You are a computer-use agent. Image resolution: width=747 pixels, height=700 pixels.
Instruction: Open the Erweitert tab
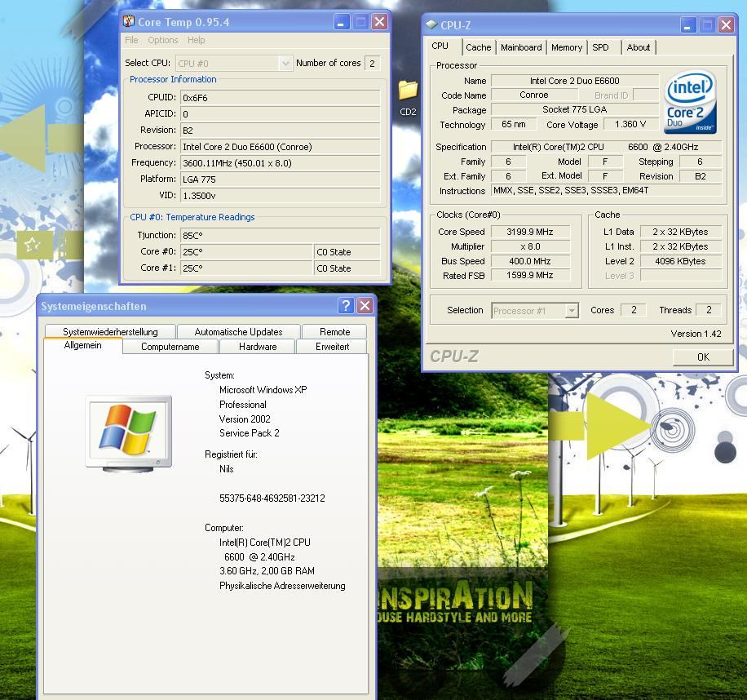pos(332,347)
